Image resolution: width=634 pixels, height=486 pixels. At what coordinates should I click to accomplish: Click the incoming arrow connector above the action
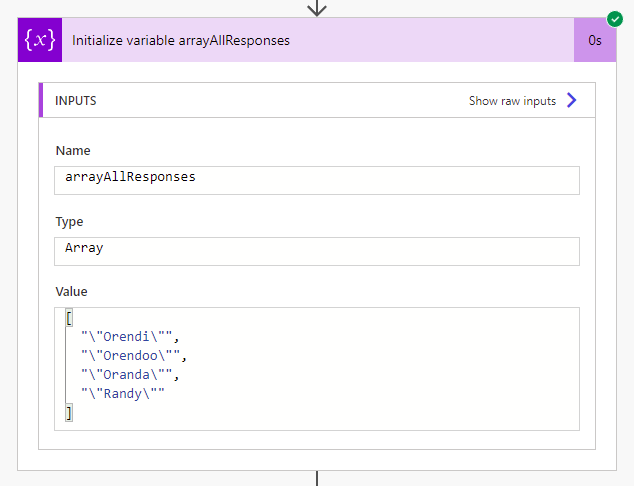pos(317,8)
